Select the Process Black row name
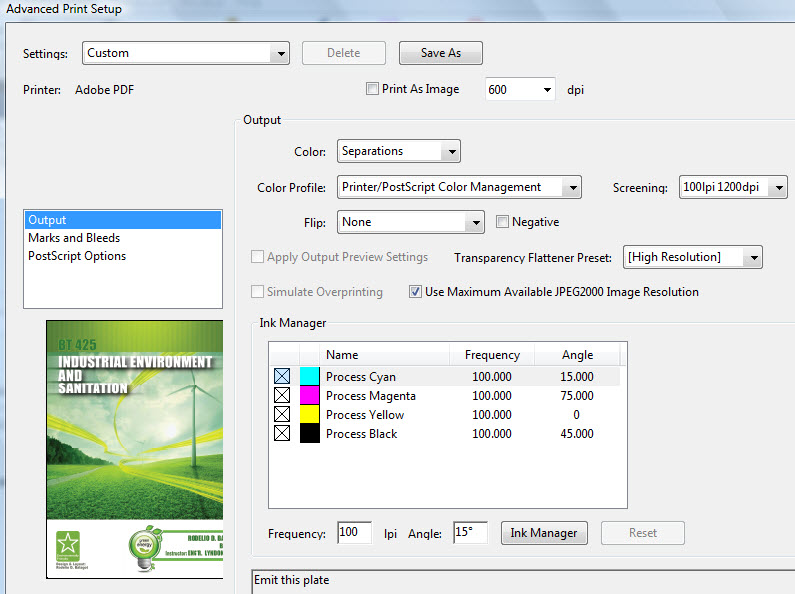 362,434
